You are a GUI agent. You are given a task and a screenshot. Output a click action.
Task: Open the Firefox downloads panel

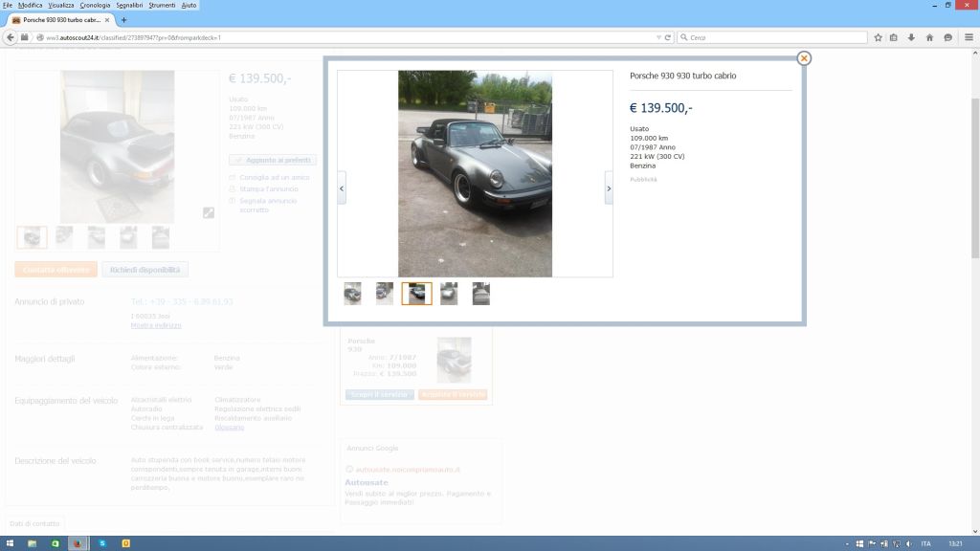point(911,37)
